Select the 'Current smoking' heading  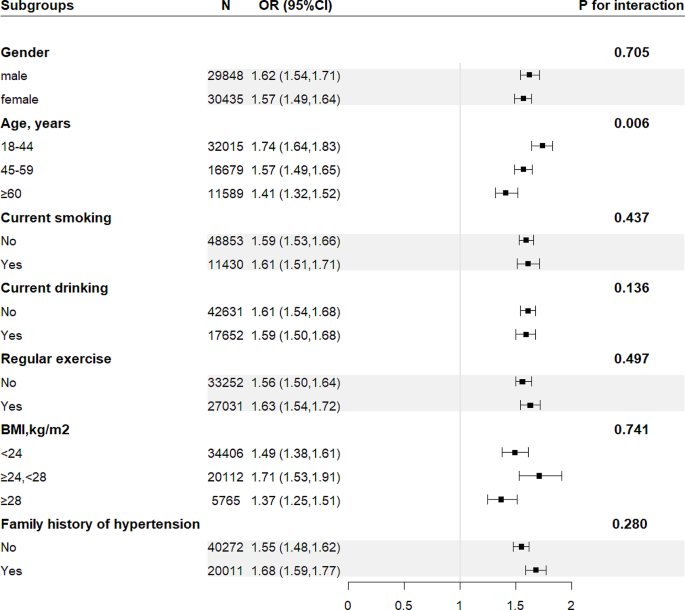pyautogui.click(x=56, y=218)
